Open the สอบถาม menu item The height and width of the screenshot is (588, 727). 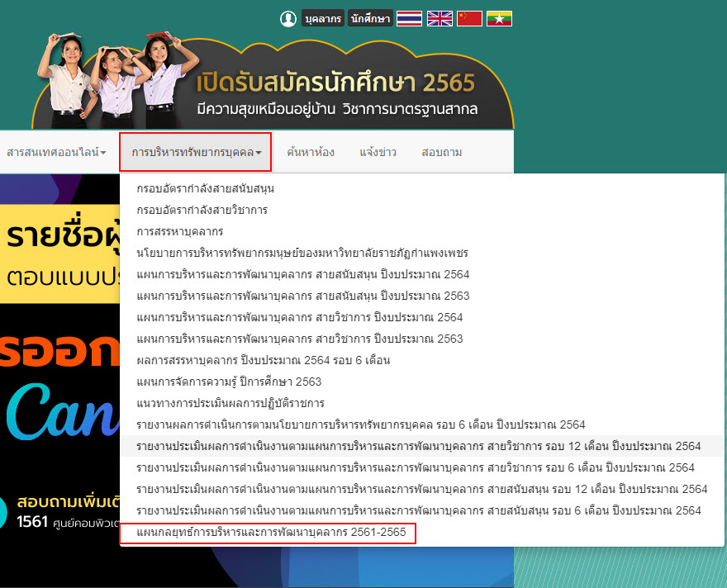click(441, 153)
